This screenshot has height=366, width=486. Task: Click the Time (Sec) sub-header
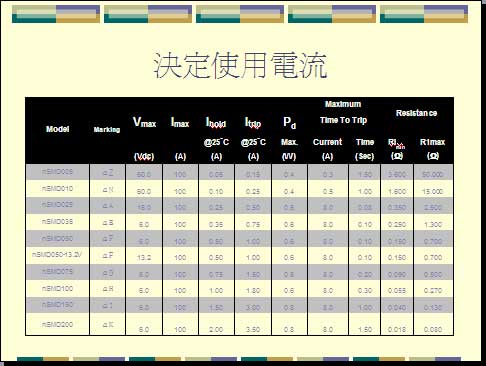(365, 149)
